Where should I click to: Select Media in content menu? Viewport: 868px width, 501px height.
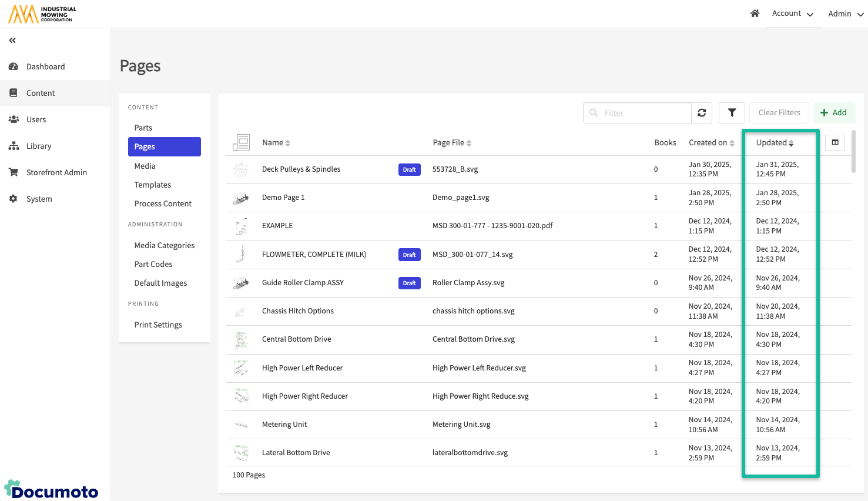click(145, 166)
